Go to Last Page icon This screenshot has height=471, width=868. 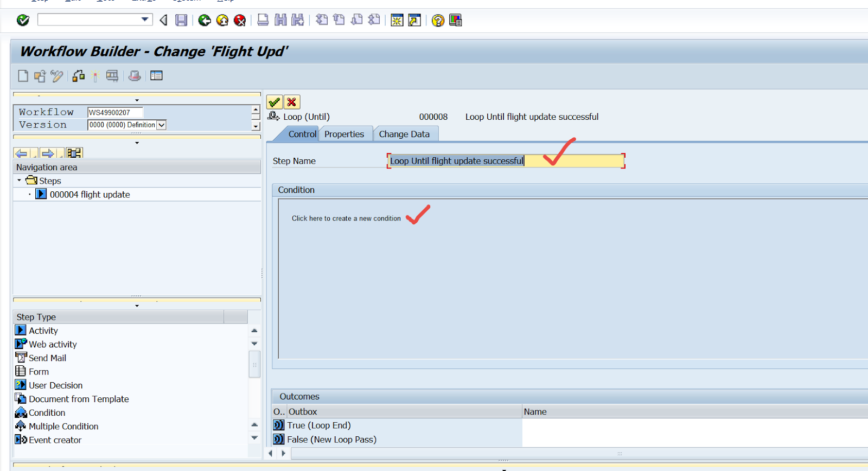(x=374, y=21)
